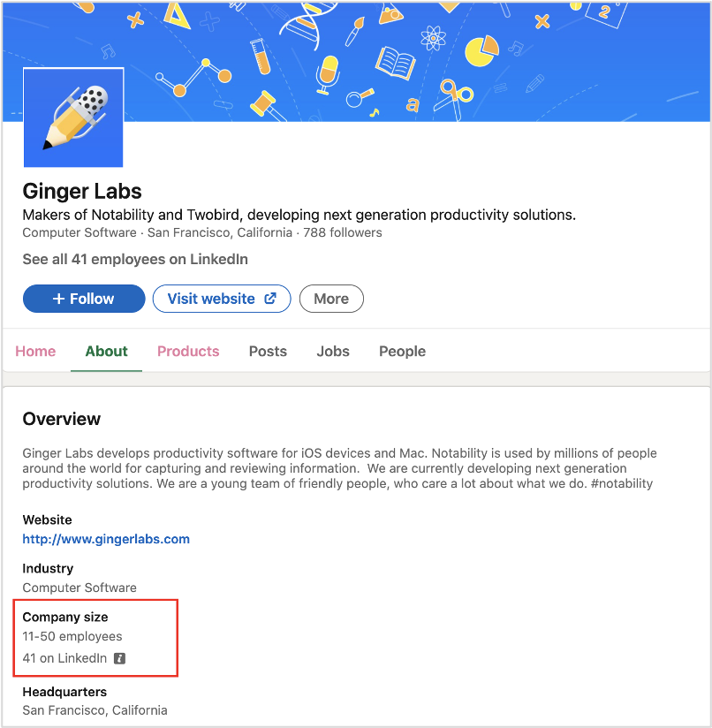Image resolution: width=712 pixels, height=728 pixels.
Task: Open the People tab
Action: (x=403, y=352)
